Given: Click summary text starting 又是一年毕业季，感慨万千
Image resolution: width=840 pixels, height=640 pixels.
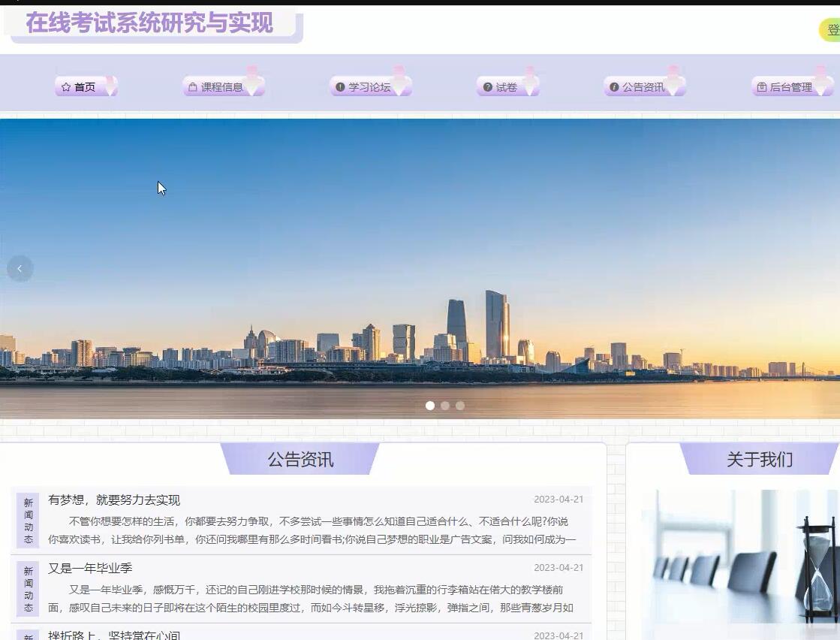Looking at the screenshot, I should 311,599.
